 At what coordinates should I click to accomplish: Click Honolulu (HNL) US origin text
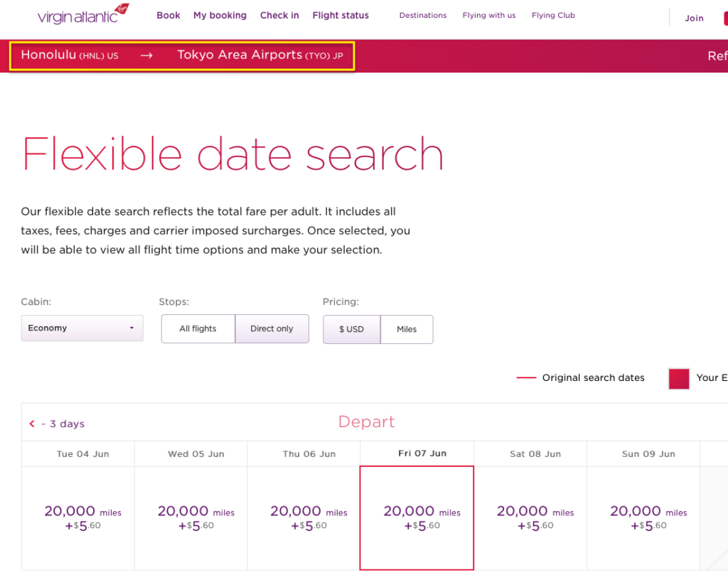click(x=70, y=55)
